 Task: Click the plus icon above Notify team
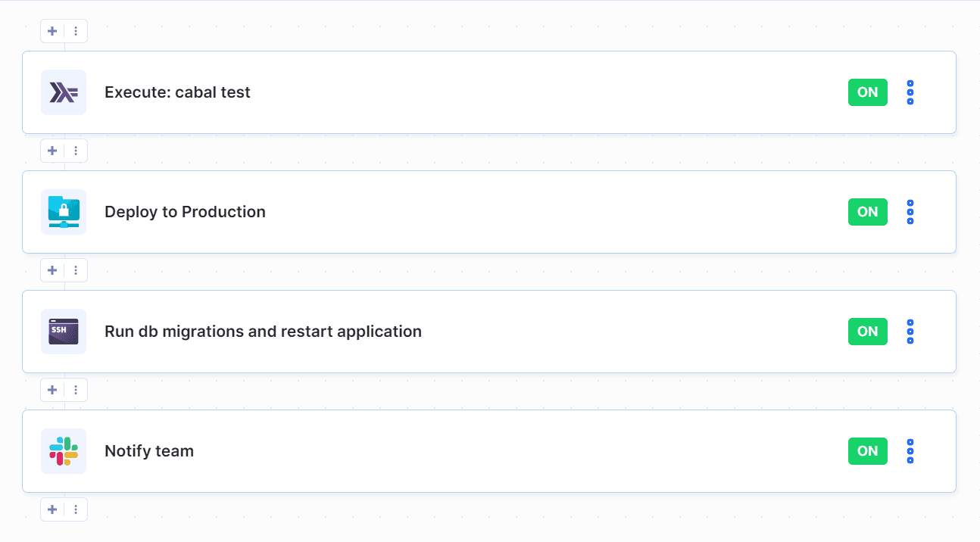click(x=51, y=390)
